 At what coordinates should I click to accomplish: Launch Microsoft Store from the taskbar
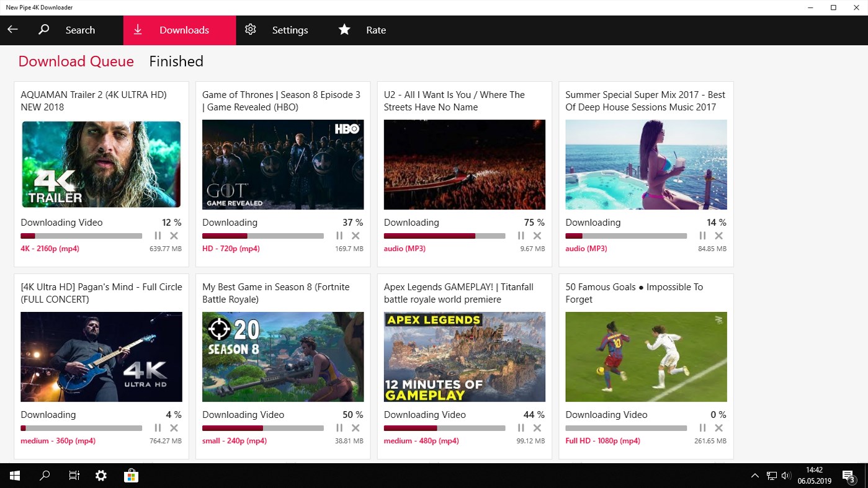131,476
